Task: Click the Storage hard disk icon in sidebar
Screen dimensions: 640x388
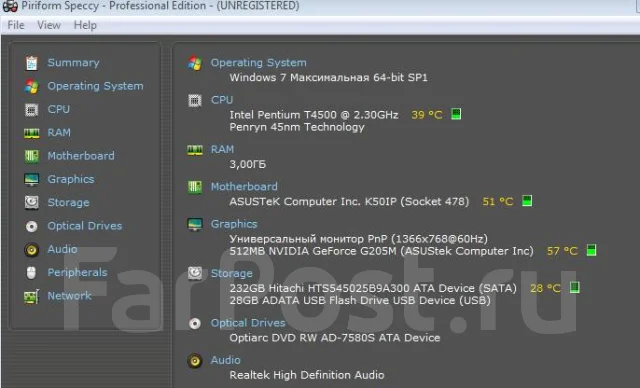Action: [x=31, y=202]
